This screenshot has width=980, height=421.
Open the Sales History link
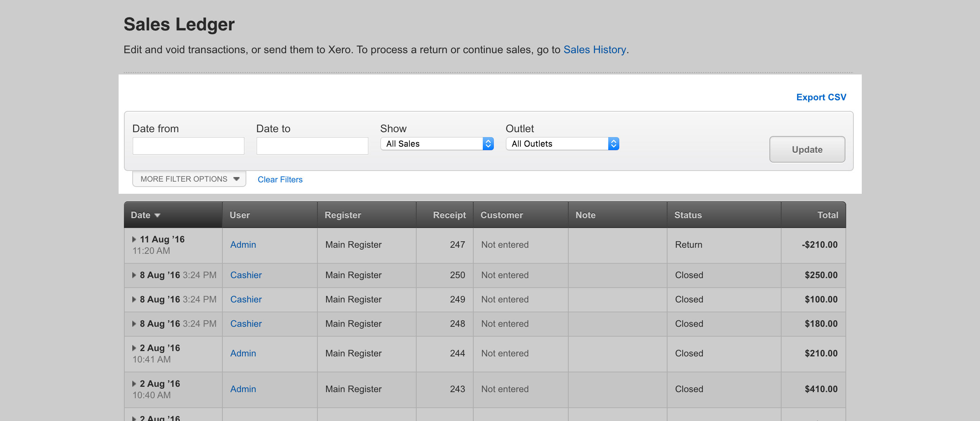point(594,50)
